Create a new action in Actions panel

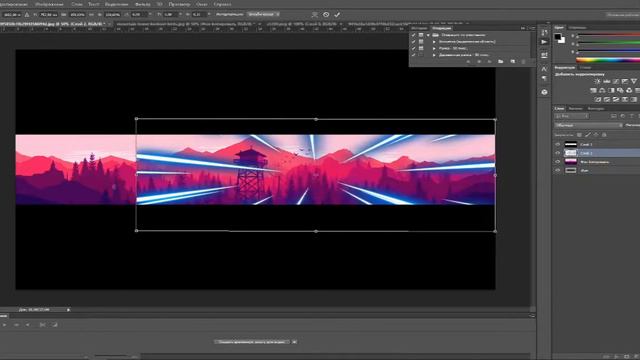tap(513, 61)
